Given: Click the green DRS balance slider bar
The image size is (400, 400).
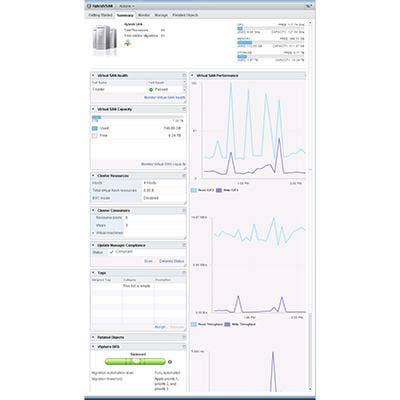Looking at the screenshot, I should click(135, 362).
